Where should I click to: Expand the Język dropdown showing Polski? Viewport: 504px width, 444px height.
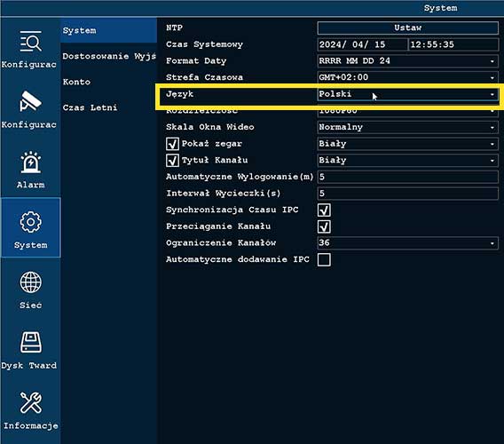coord(407,94)
